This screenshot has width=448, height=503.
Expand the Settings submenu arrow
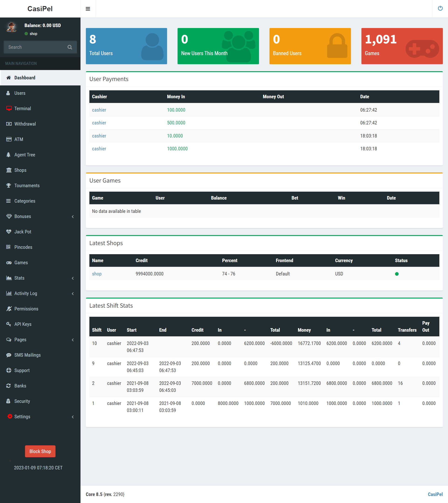pyautogui.click(x=73, y=417)
